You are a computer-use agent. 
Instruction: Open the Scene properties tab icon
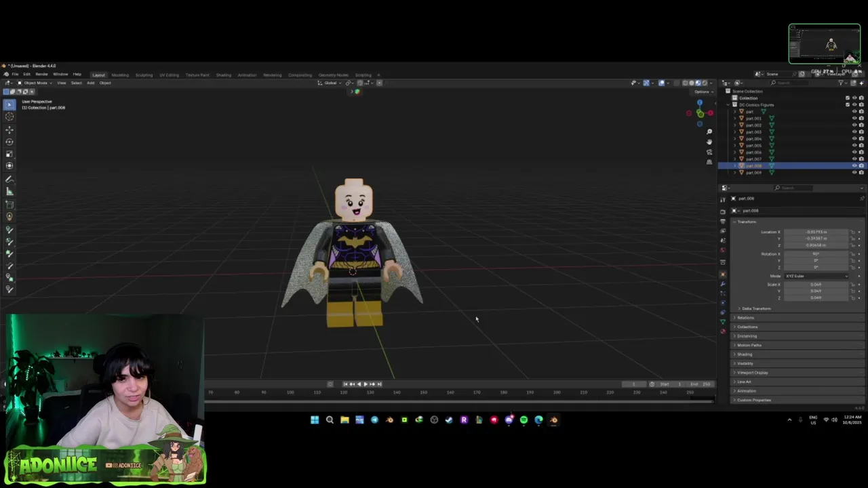click(723, 241)
